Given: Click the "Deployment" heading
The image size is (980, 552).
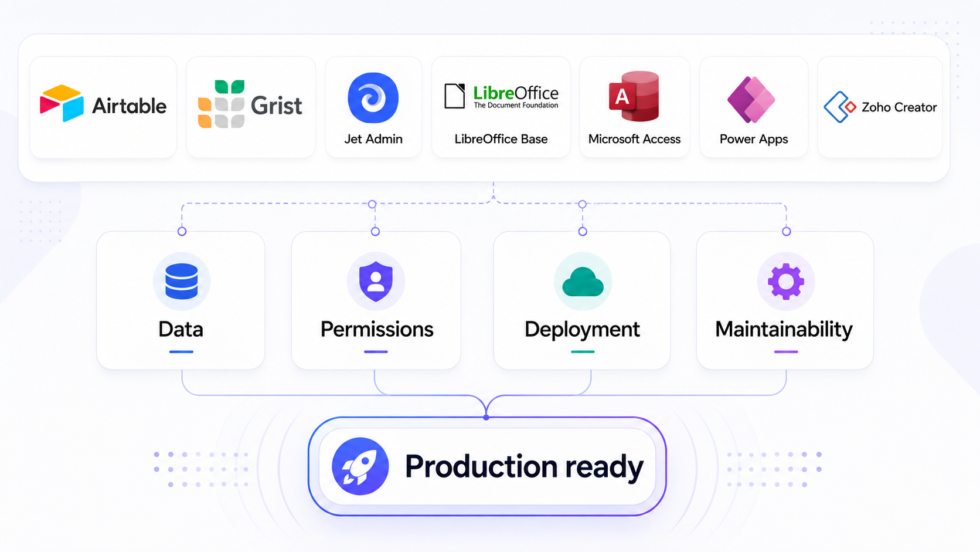Looking at the screenshot, I should coord(582,330).
